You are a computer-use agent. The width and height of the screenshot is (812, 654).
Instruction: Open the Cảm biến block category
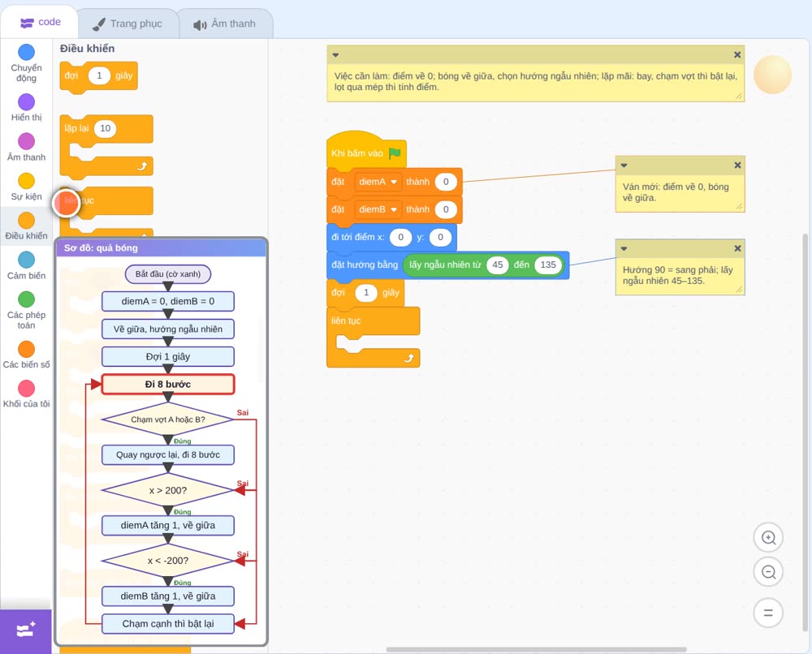pos(26,266)
